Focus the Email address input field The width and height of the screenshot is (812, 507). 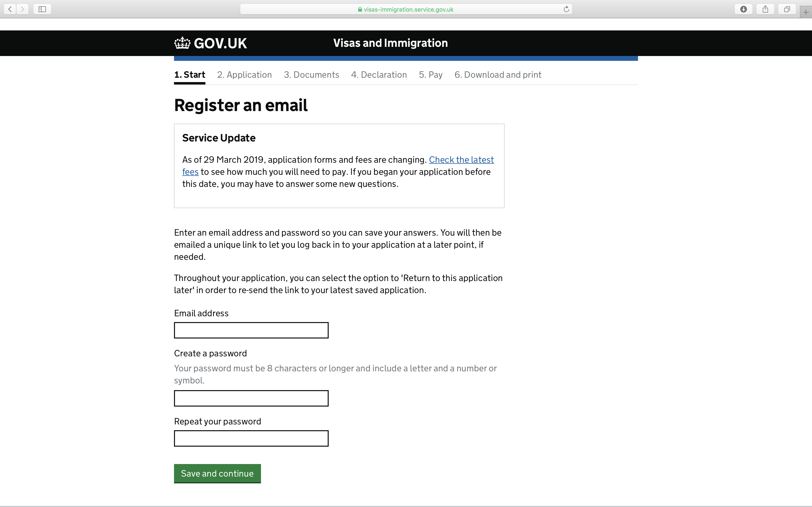[x=251, y=330]
